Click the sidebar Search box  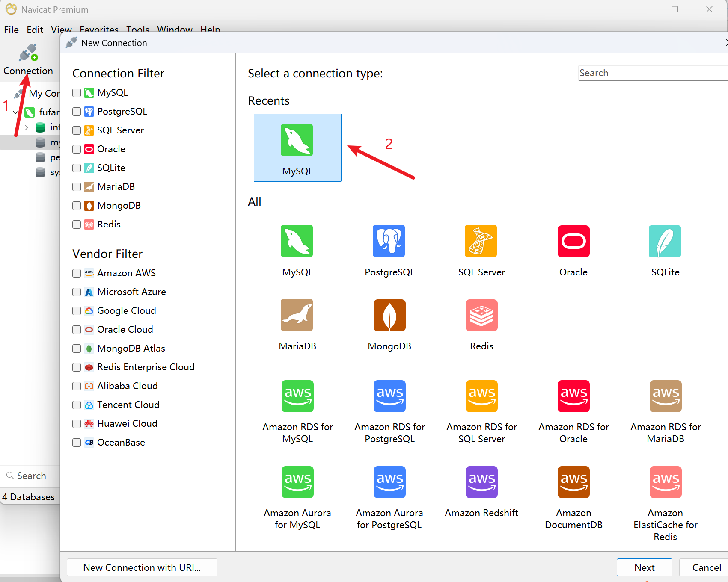tap(30, 476)
